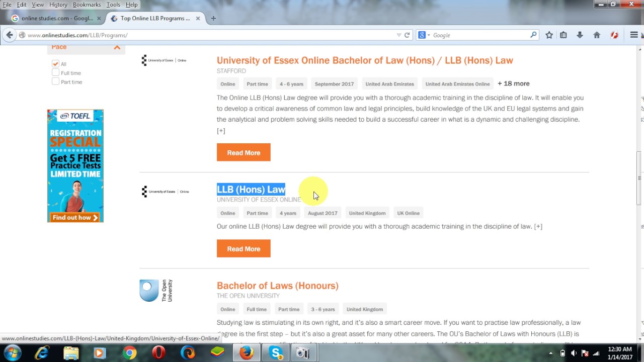Reload the page with refresh icon
Viewport: 644px width, 362px height.
(407, 35)
